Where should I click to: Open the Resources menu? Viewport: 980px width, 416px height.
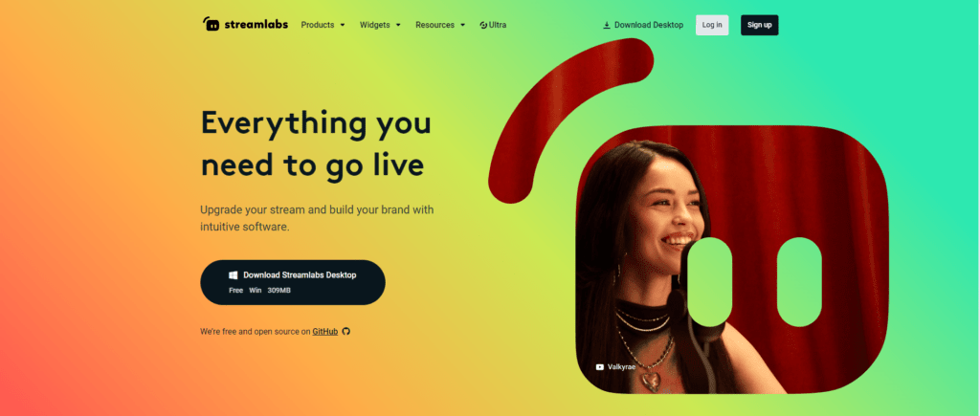tap(440, 25)
